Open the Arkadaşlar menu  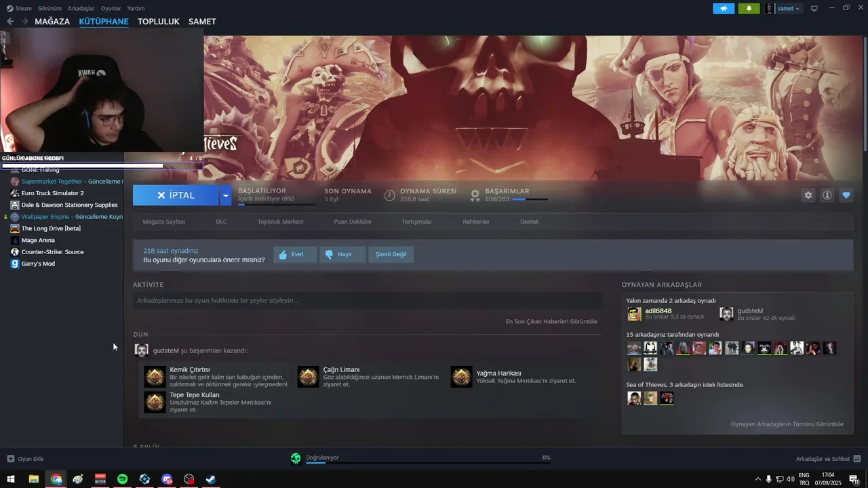coord(81,9)
